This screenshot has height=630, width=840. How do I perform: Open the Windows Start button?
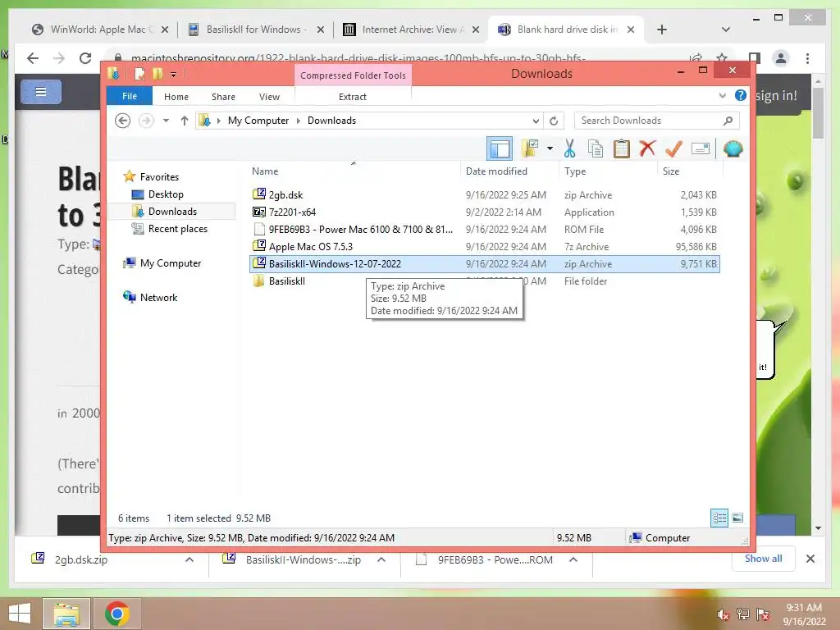click(x=20, y=614)
